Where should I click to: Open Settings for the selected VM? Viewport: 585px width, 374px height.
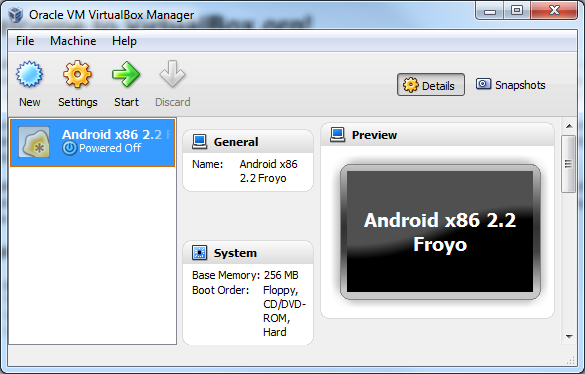point(78,84)
